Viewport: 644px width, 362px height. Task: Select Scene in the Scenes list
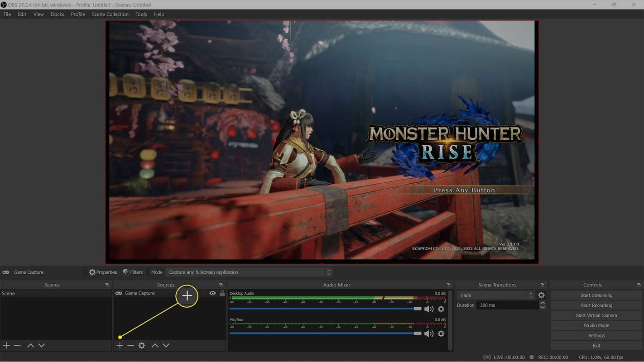click(56, 293)
